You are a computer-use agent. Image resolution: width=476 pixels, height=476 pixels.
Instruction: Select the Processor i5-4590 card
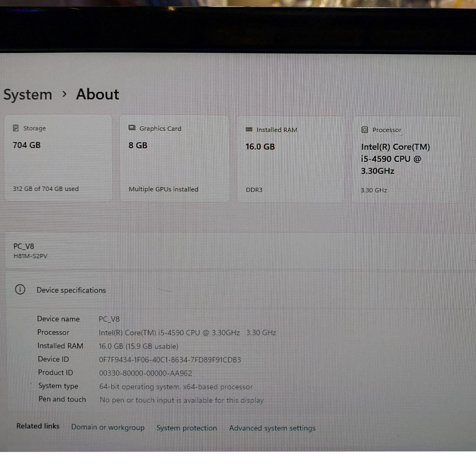click(406, 160)
